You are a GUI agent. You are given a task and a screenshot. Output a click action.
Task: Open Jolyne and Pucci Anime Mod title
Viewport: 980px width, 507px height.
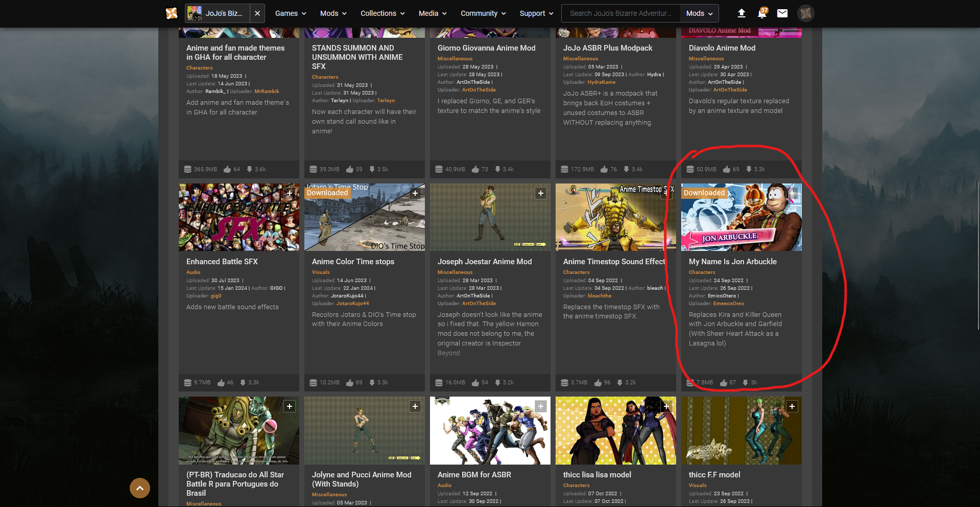click(362, 479)
